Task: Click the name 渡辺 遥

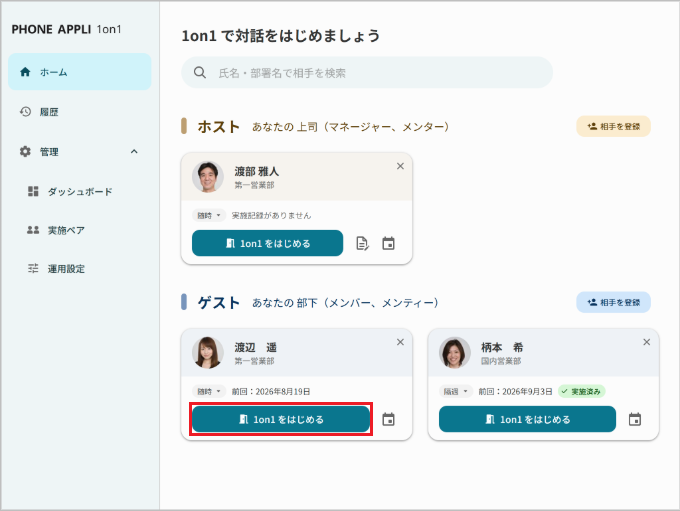Action: tap(255, 347)
